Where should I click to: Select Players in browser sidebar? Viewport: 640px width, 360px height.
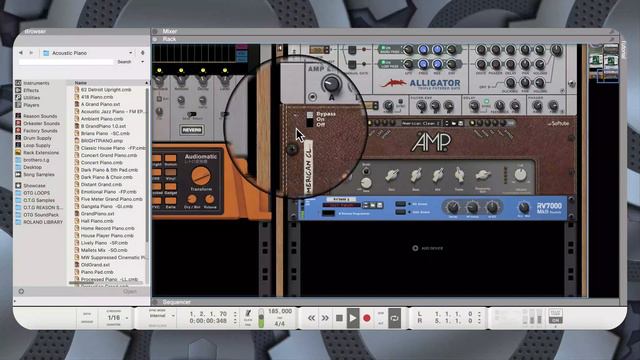pos(27,105)
